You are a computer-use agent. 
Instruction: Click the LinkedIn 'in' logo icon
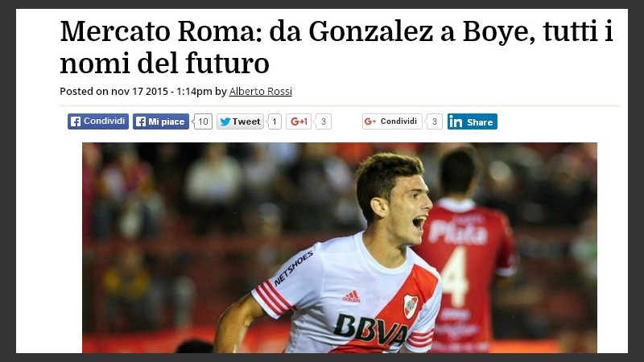pyautogui.click(x=456, y=122)
